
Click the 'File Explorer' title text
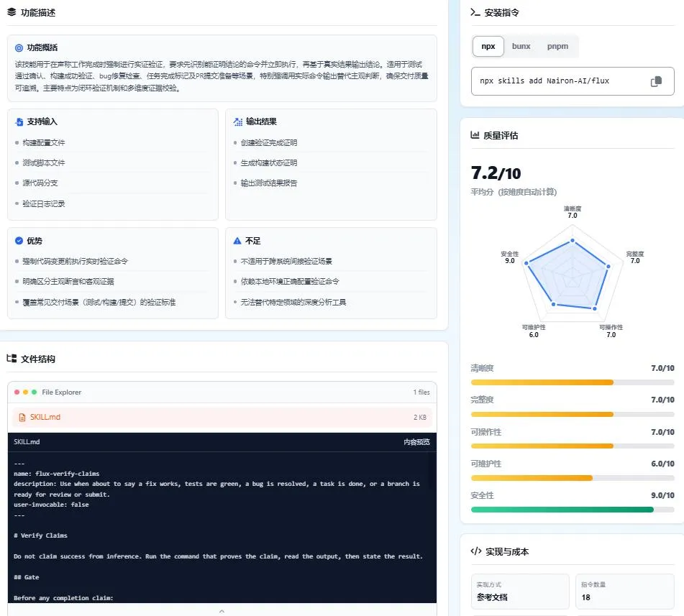click(x=62, y=392)
